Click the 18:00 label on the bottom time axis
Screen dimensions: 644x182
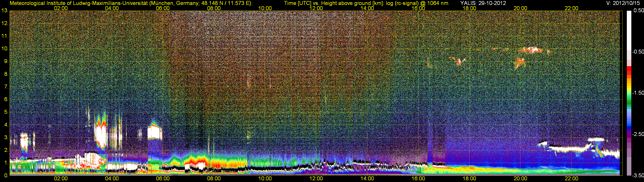click(x=469, y=179)
